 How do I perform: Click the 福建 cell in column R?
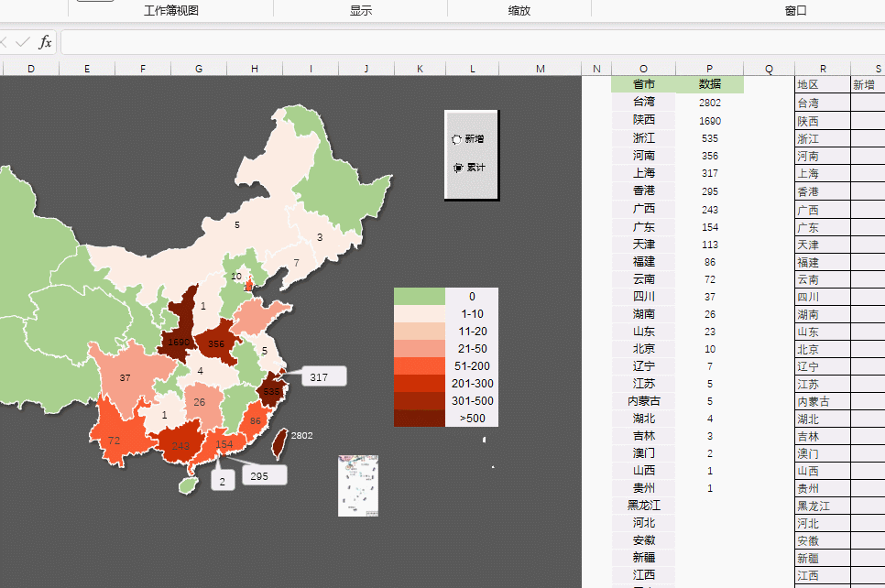pyautogui.click(x=823, y=262)
